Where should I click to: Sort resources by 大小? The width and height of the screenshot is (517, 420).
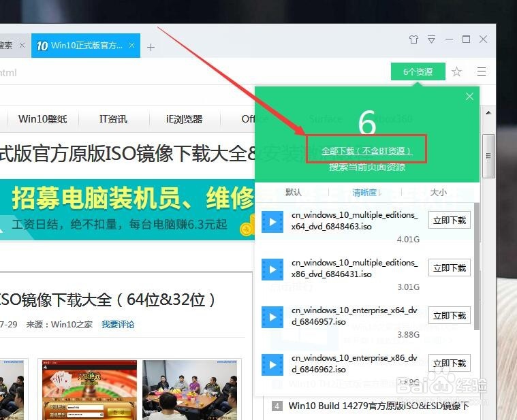pyautogui.click(x=438, y=192)
